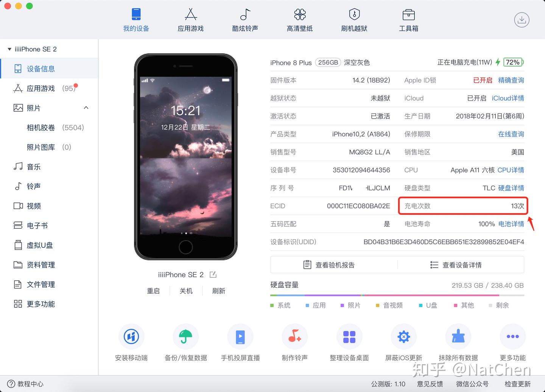Switch to 酷炫铃声 tab
Viewport: 545px width, 392px height.
[245, 20]
